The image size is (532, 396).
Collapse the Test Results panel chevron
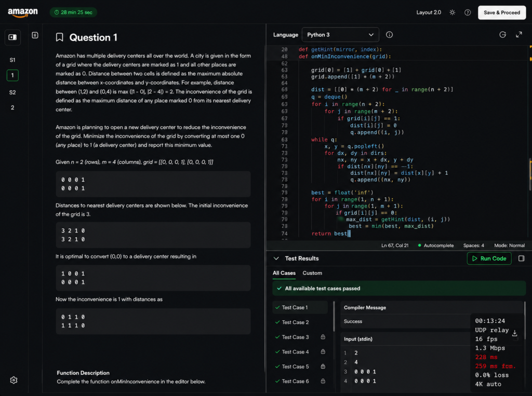pyautogui.click(x=276, y=258)
